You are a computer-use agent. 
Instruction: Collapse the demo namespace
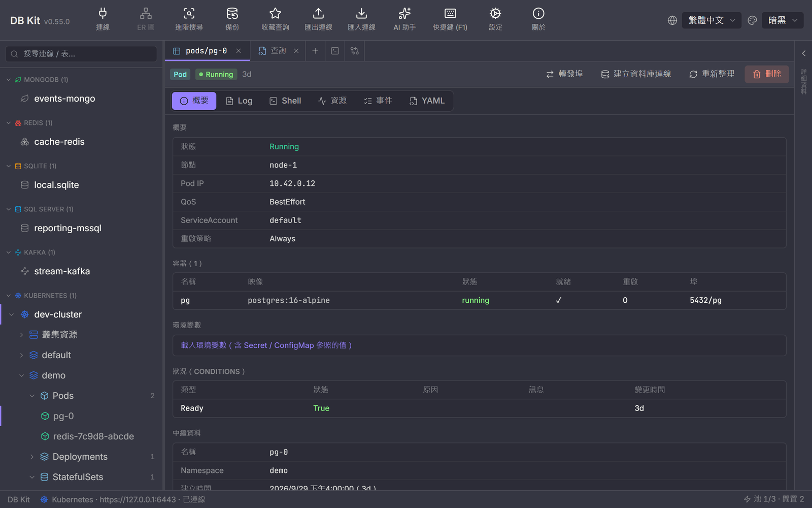(x=21, y=375)
